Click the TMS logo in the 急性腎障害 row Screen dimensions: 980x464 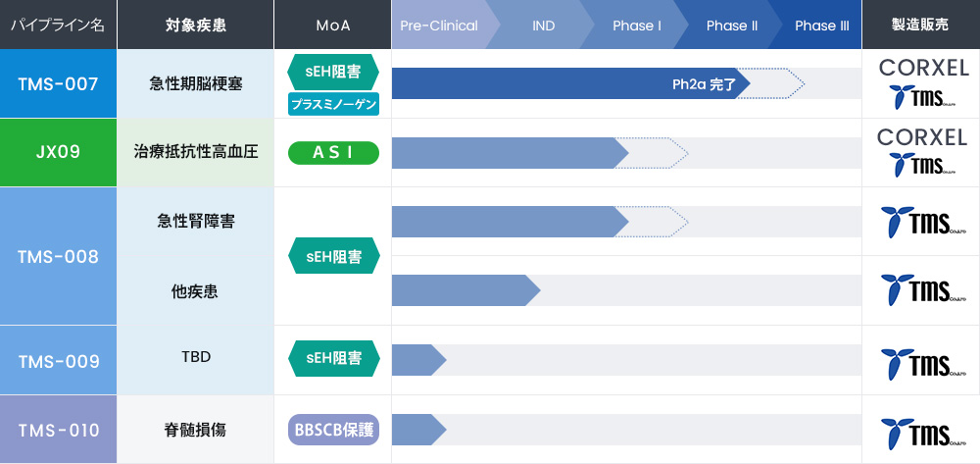pyautogui.click(x=921, y=222)
